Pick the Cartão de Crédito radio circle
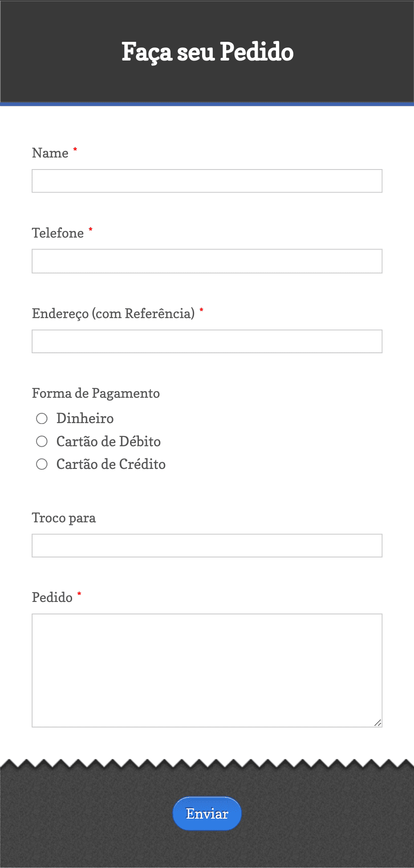This screenshot has height=868, width=414. click(42, 464)
